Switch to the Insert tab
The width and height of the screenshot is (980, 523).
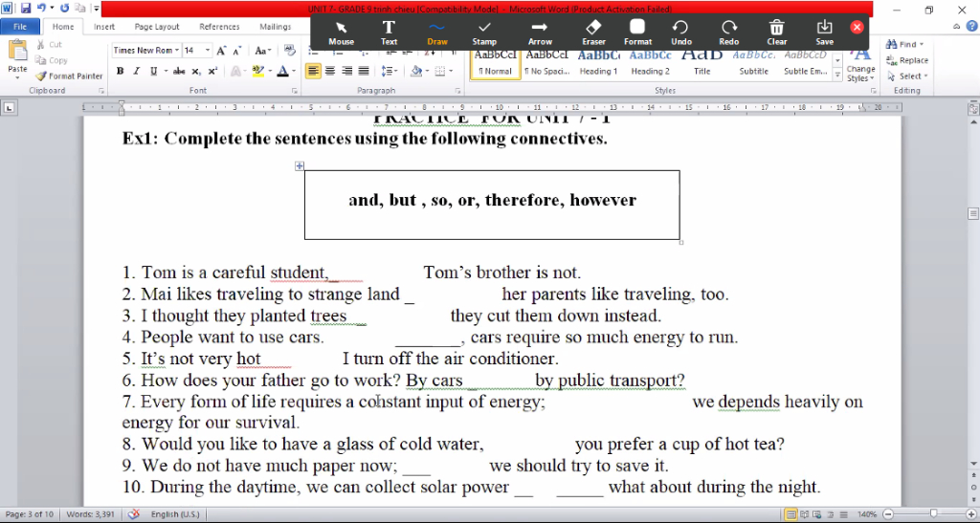click(x=104, y=27)
